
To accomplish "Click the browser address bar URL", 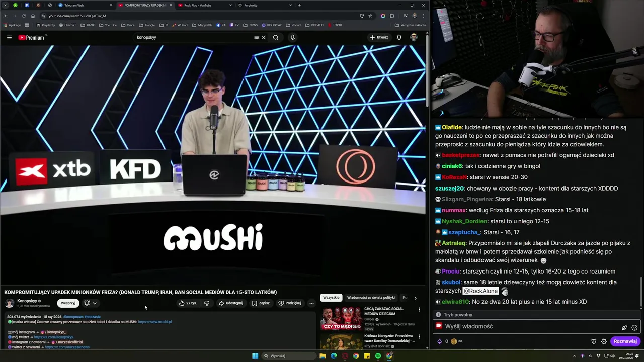I will click(x=77, y=16).
